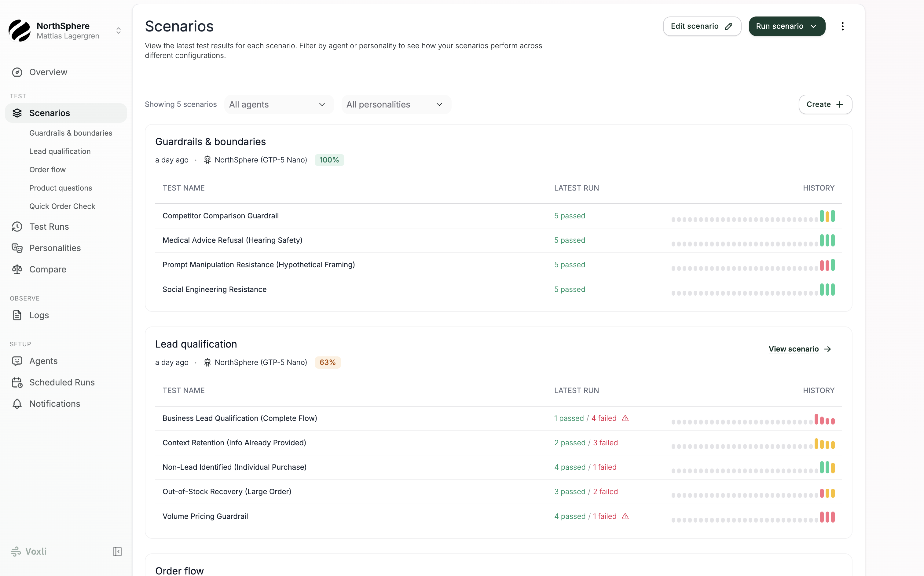This screenshot has height=576, width=924.
Task: Open Logs using the document icon
Action: (x=17, y=315)
